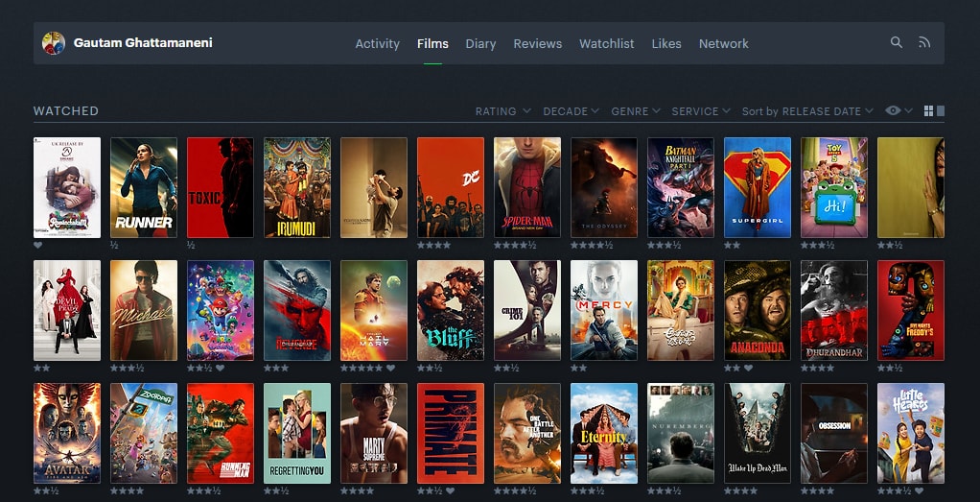Viewport: 980px width, 502px height.
Task: Open the Project Hail Mary poster
Action: coord(374,310)
